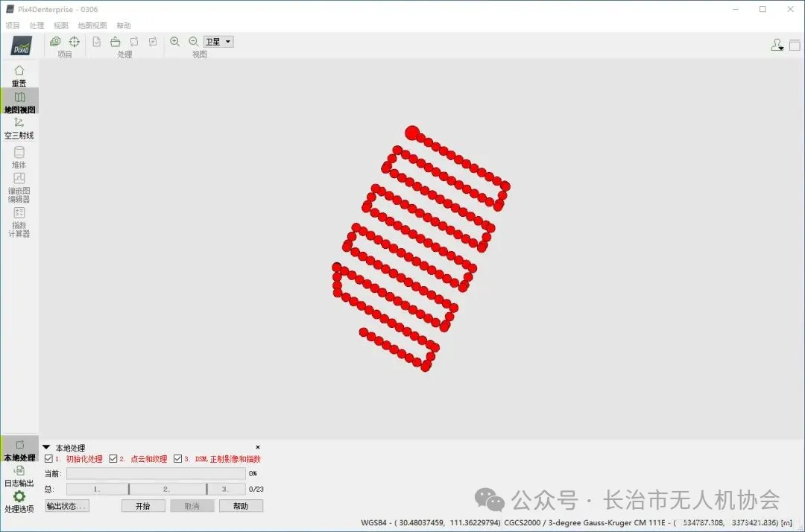This screenshot has height=532, width=805.
Task: Open 处理选项 processing options gear
Action: pyautogui.click(x=19, y=501)
